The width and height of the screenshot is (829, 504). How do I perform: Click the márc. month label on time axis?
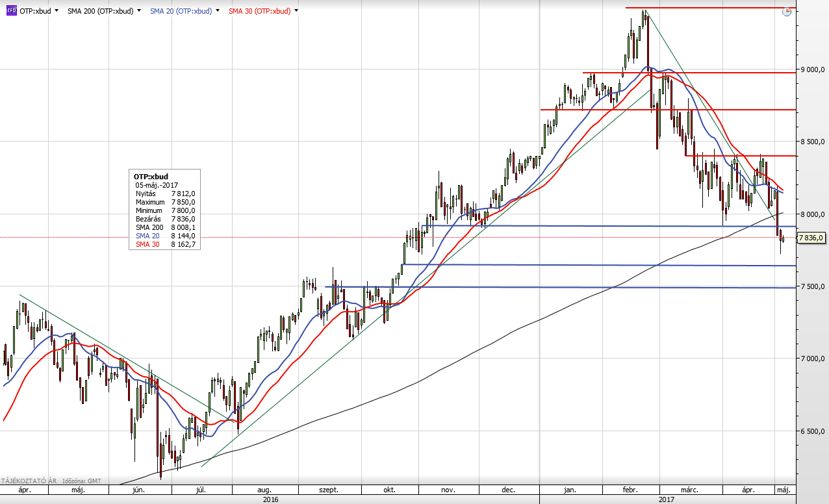(x=689, y=491)
